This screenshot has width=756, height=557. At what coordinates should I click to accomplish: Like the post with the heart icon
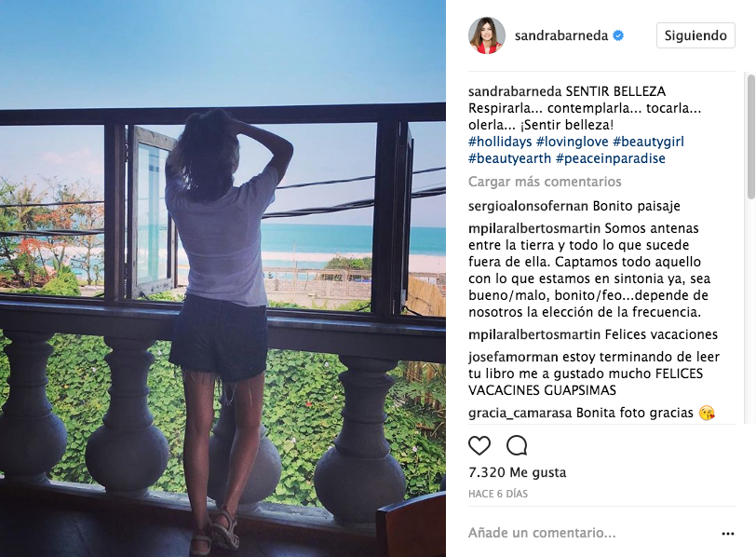[x=479, y=445]
